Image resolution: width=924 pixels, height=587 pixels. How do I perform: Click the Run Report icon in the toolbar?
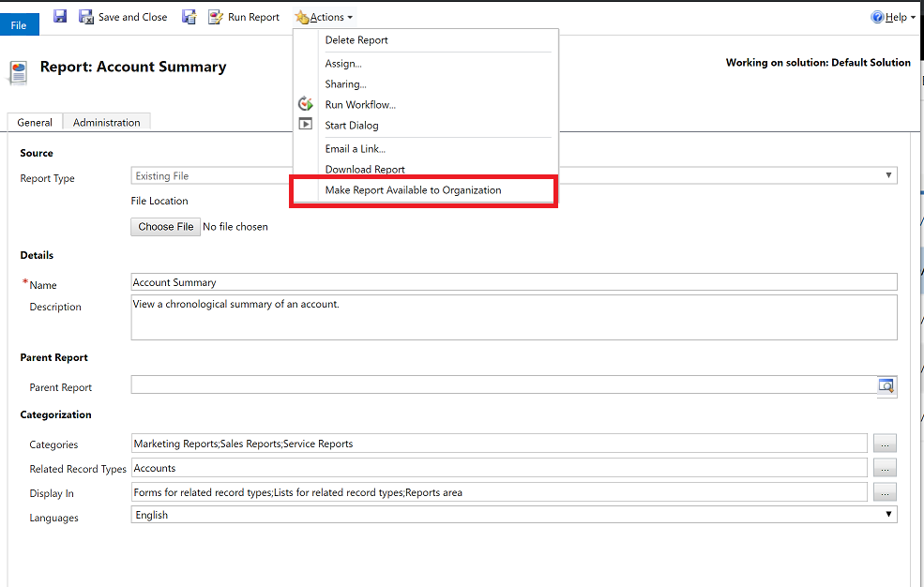(216, 16)
